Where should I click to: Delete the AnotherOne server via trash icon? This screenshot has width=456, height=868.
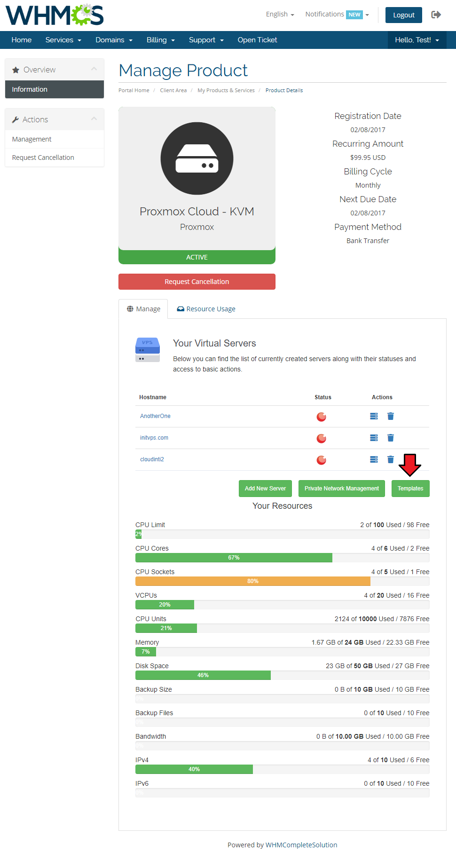coord(390,416)
